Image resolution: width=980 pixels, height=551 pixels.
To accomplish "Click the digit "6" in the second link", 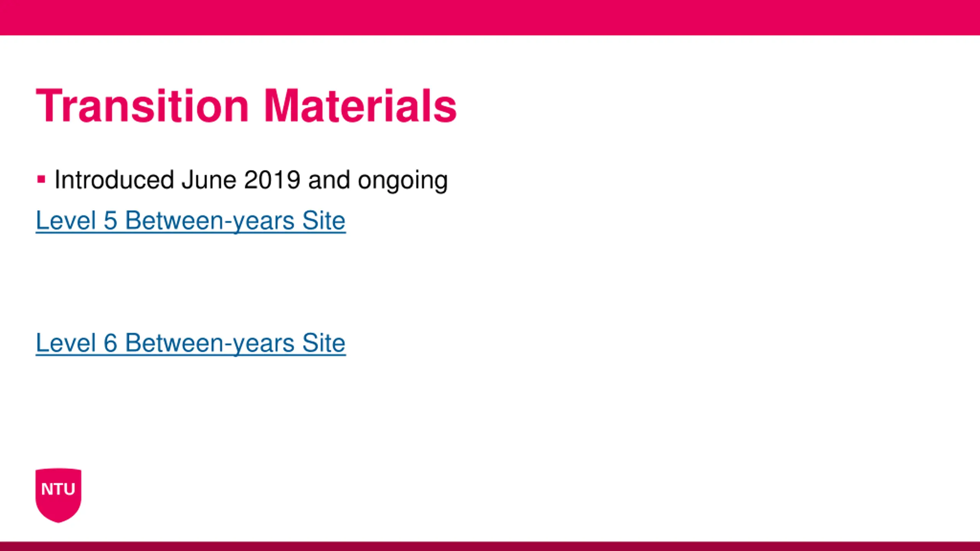I will 110,343.
